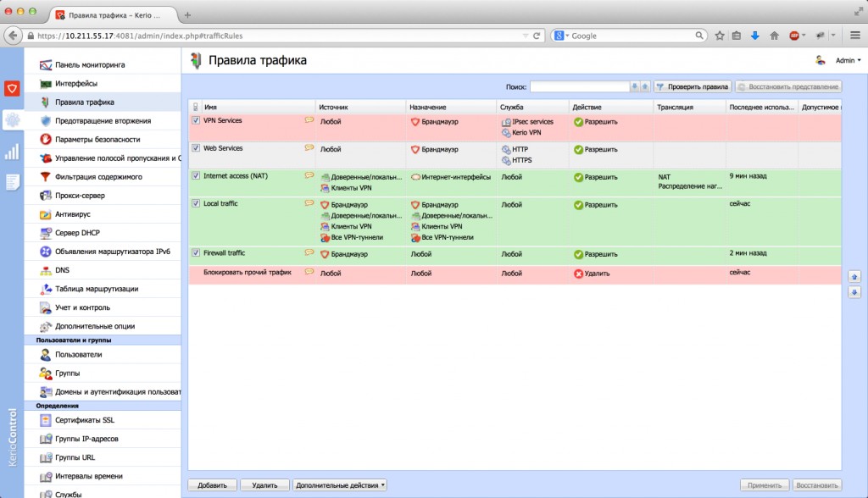Open the URL bar history dropdown arrow
This screenshot has width=868, height=498.
pyautogui.click(x=526, y=36)
